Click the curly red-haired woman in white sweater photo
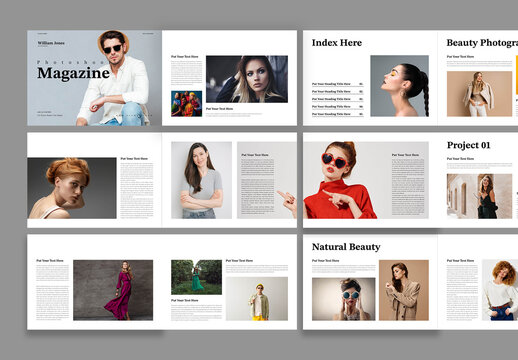Viewport: 518px width, 360px height. tap(500, 290)
